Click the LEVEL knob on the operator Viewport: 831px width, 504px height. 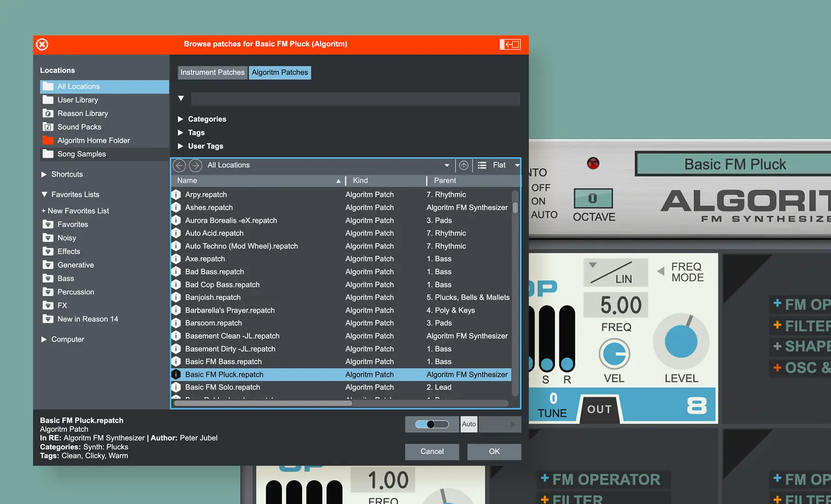coord(681,341)
